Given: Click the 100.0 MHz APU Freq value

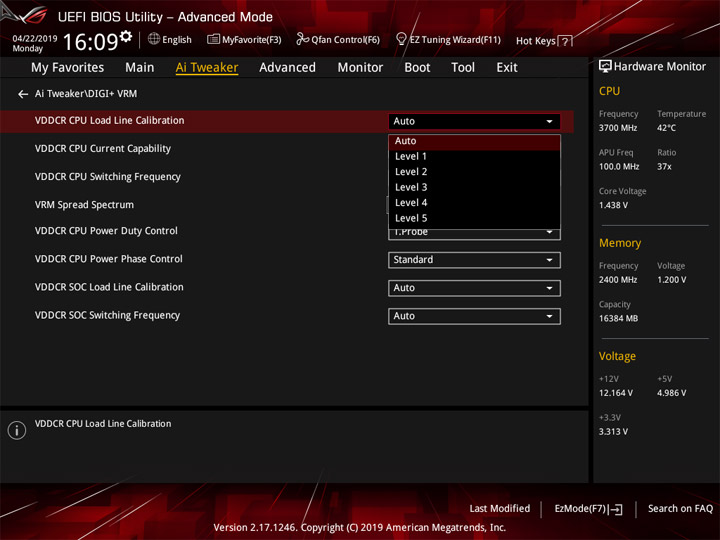Looking at the screenshot, I should pos(619,167).
